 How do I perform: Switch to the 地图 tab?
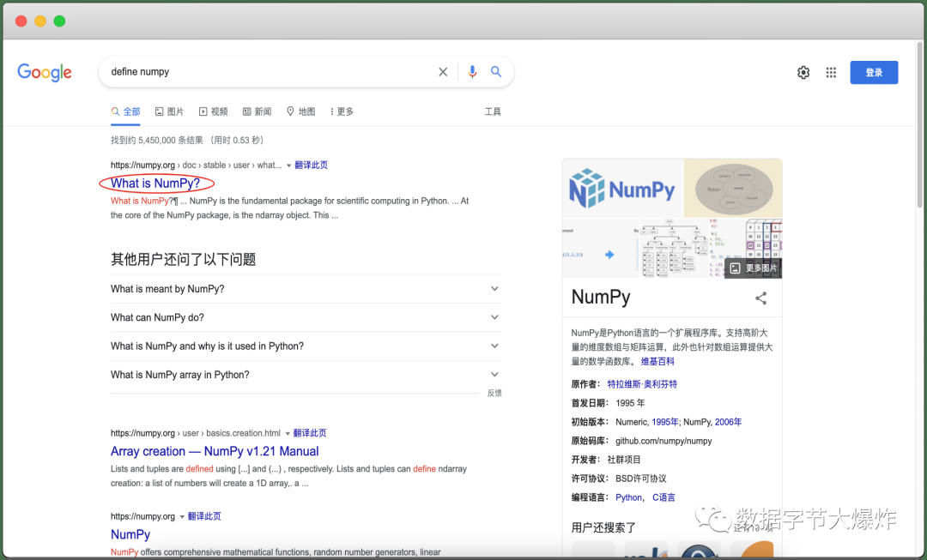[300, 111]
